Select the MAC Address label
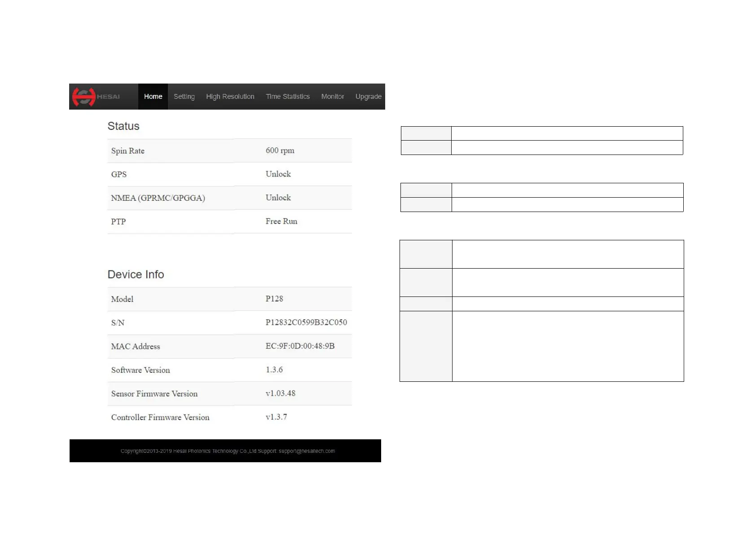Image resolution: width=756 pixels, height=535 pixels. (136, 346)
